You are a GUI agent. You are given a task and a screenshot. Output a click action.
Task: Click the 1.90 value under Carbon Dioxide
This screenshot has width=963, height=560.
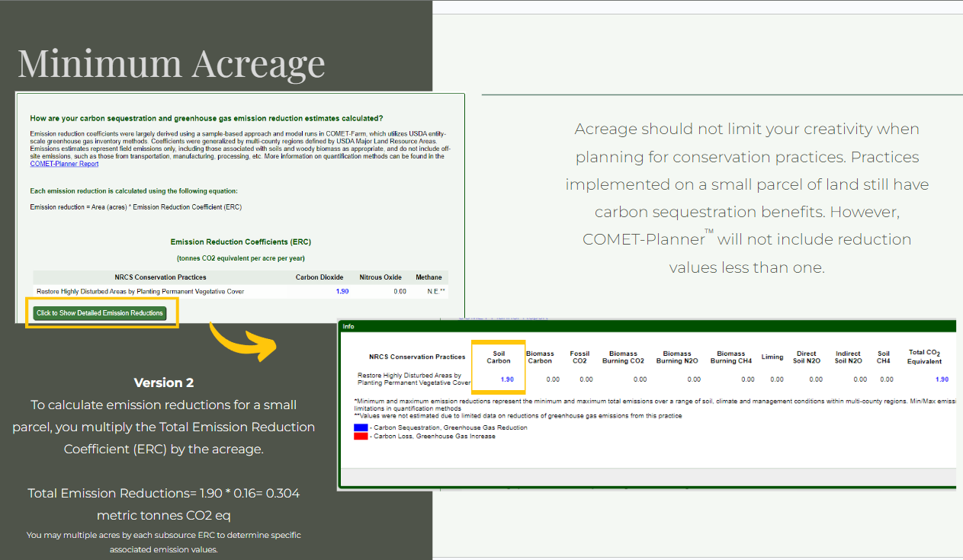pos(342,291)
